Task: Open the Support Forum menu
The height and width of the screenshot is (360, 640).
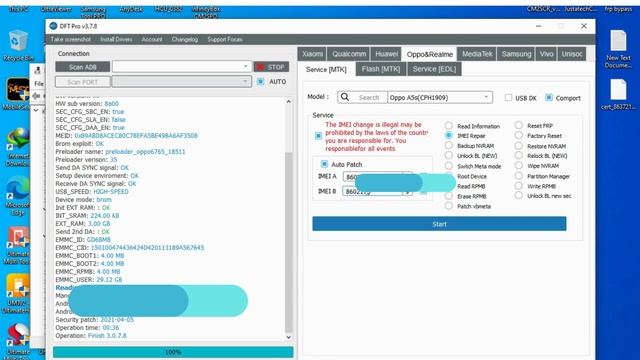Action: pyautogui.click(x=225, y=39)
